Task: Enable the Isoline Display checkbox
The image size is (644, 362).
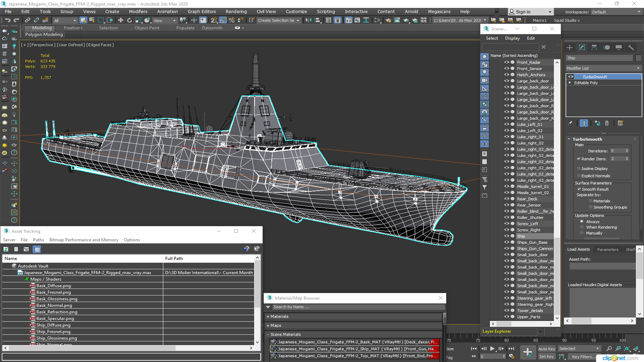Action: coord(579,169)
